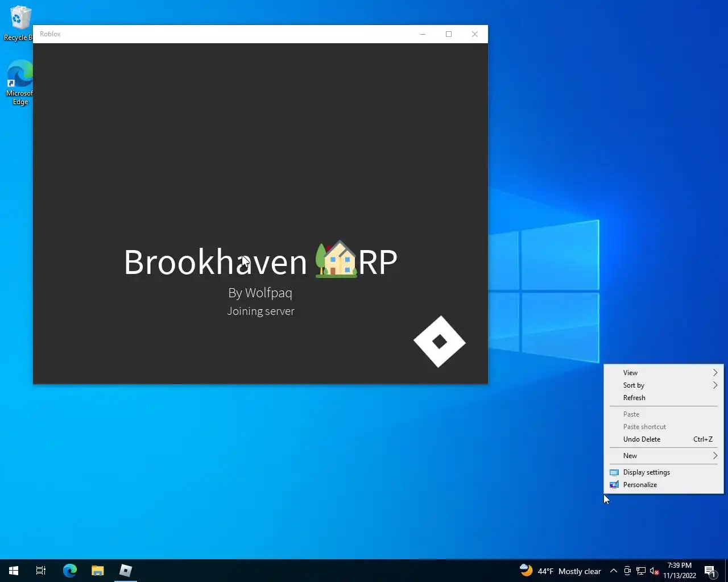Click the Roblox window title text

point(50,34)
